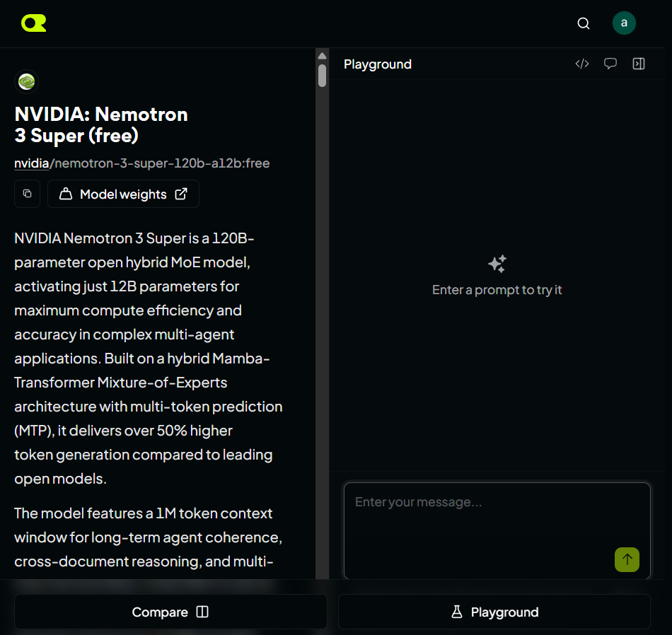Viewport: 672px width, 635px height.
Task: Click the 'nemotron-3-super-120b-a12b:free' model slug text
Action: [x=163, y=163]
